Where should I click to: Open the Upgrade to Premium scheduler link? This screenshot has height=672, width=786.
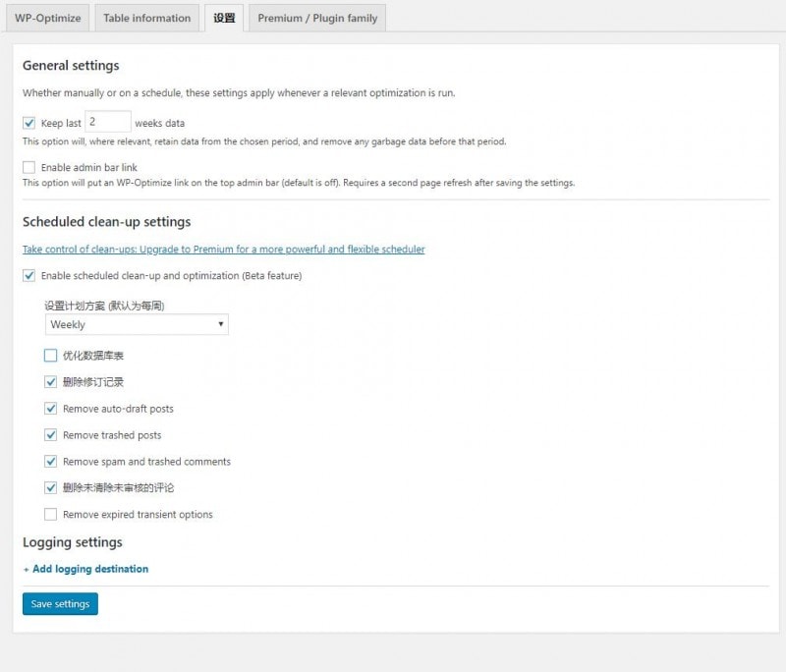coord(224,250)
